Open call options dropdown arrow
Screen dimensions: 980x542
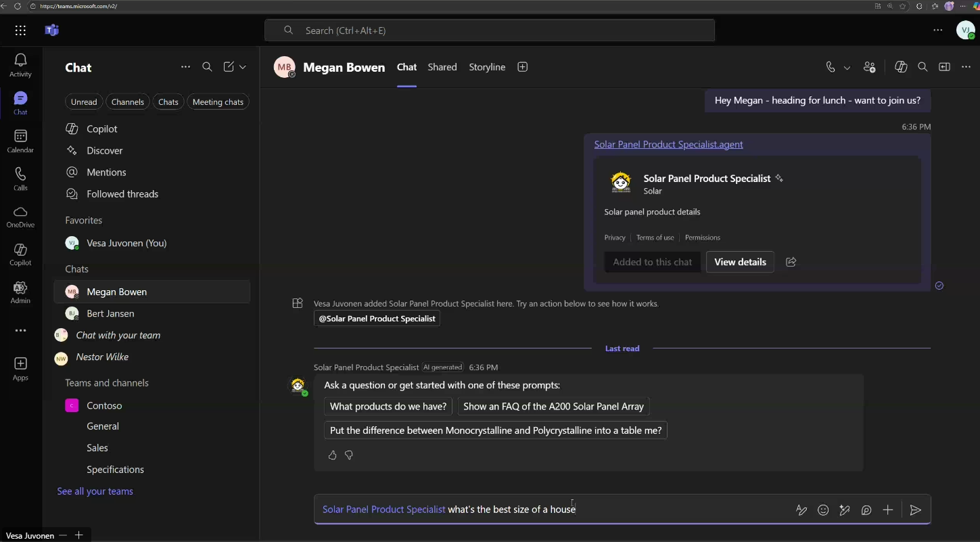click(847, 68)
